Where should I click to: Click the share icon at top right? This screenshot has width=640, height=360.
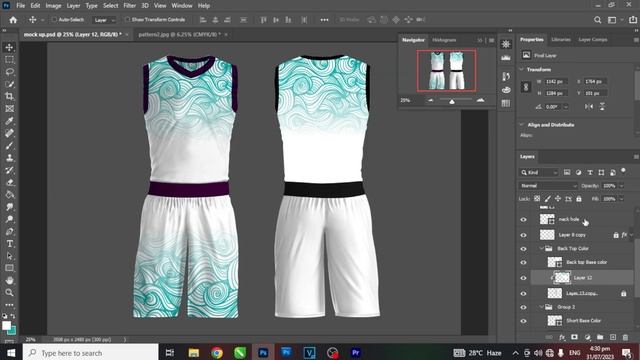(x=633, y=20)
